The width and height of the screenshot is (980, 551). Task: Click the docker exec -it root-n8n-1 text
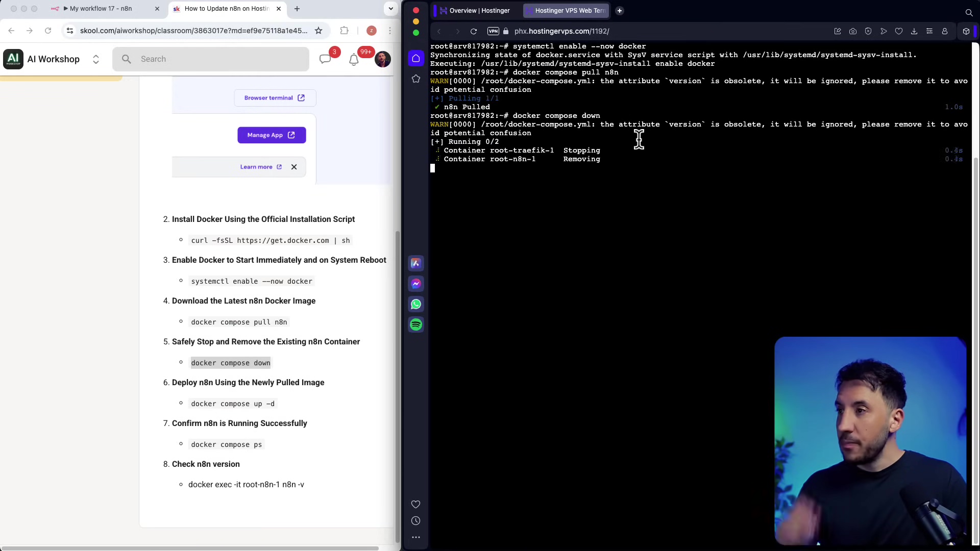pos(246,485)
